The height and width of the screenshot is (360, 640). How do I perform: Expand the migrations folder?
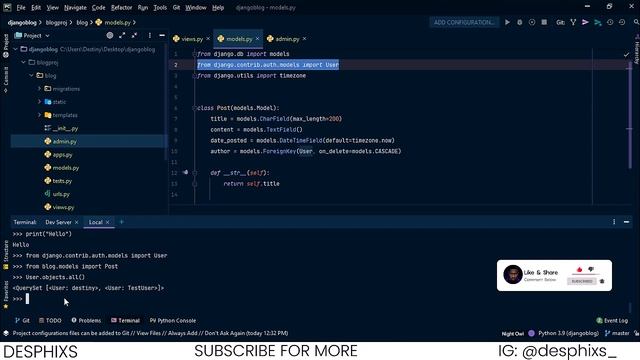[x=39, y=89]
